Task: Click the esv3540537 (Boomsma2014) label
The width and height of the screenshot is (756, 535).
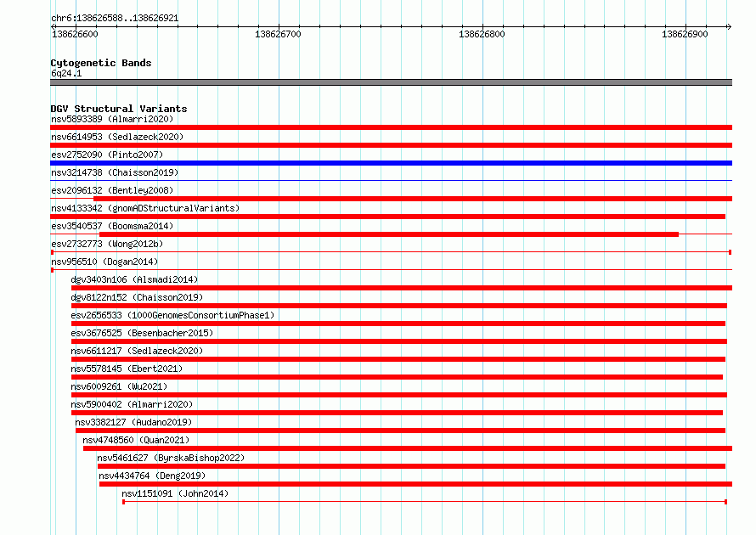Action: tap(112, 226)
